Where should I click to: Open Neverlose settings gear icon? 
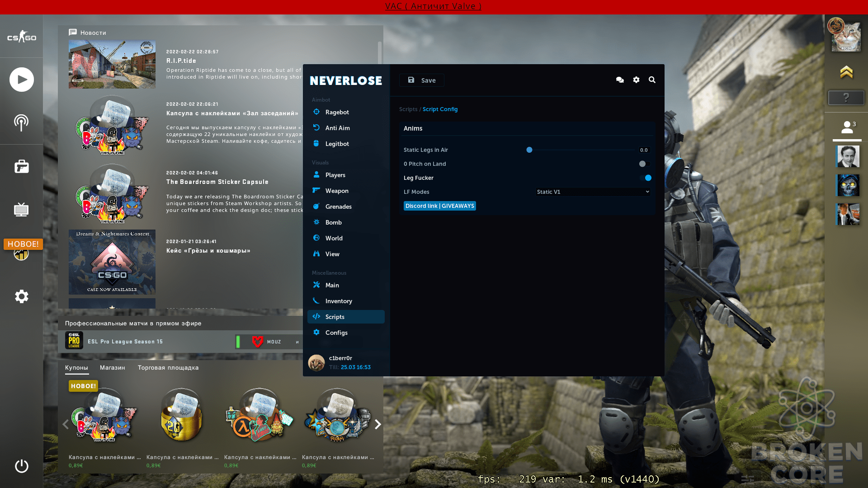tap(636, 80)
